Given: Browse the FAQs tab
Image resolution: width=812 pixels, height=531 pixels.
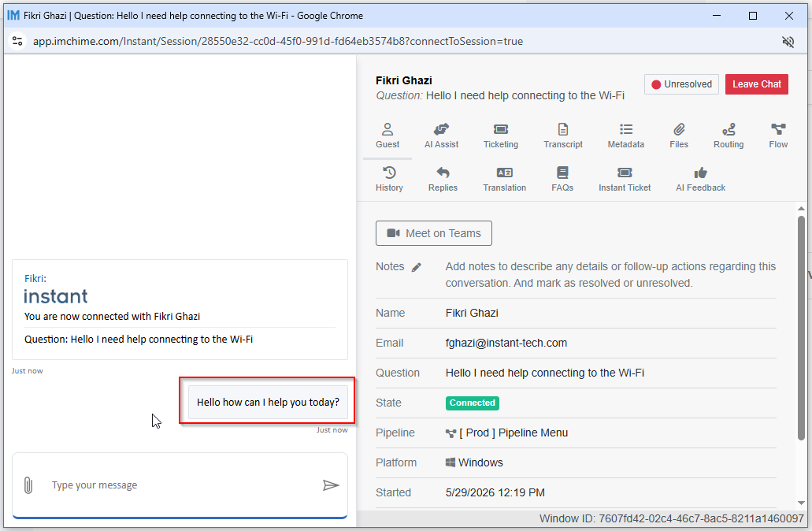Looking at the screenshot, I should pos(562,180).
